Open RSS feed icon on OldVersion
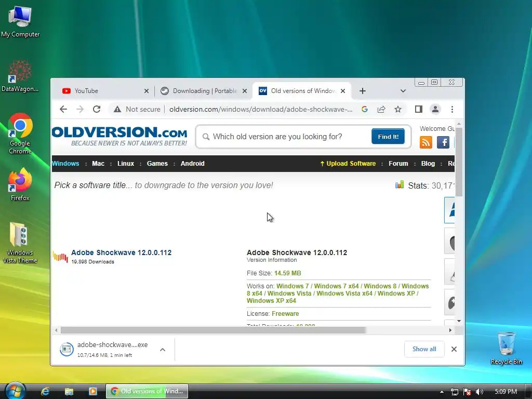This screenshot has width=532, height=399. pyautogui.click(x=426, y=142)
